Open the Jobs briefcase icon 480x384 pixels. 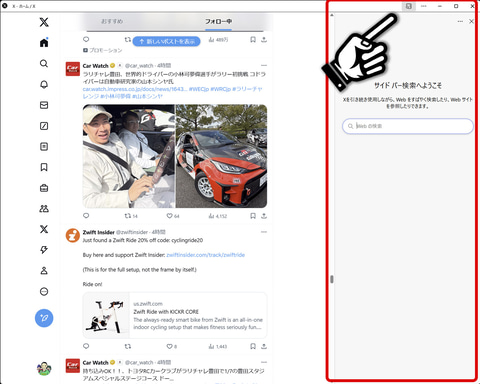44,188
